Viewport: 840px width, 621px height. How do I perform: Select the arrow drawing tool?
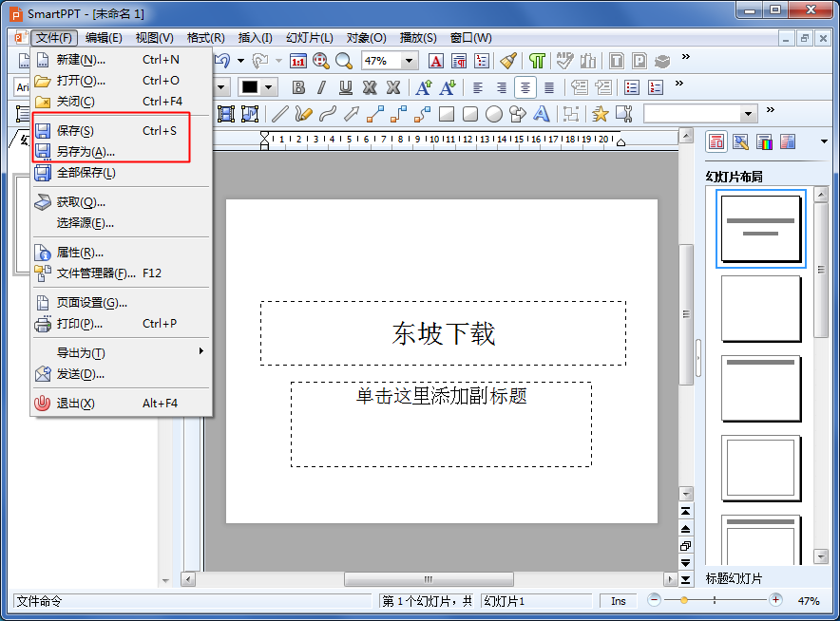point(352,114)
